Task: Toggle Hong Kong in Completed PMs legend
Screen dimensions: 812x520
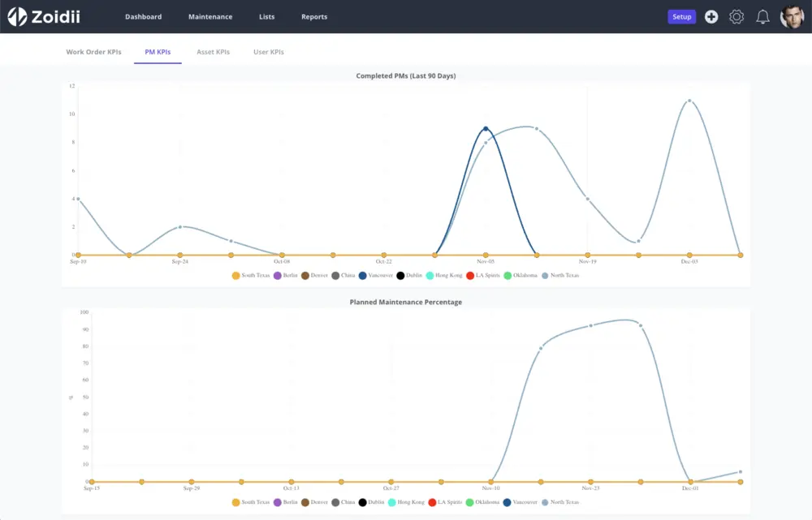Action: (444, 275)
